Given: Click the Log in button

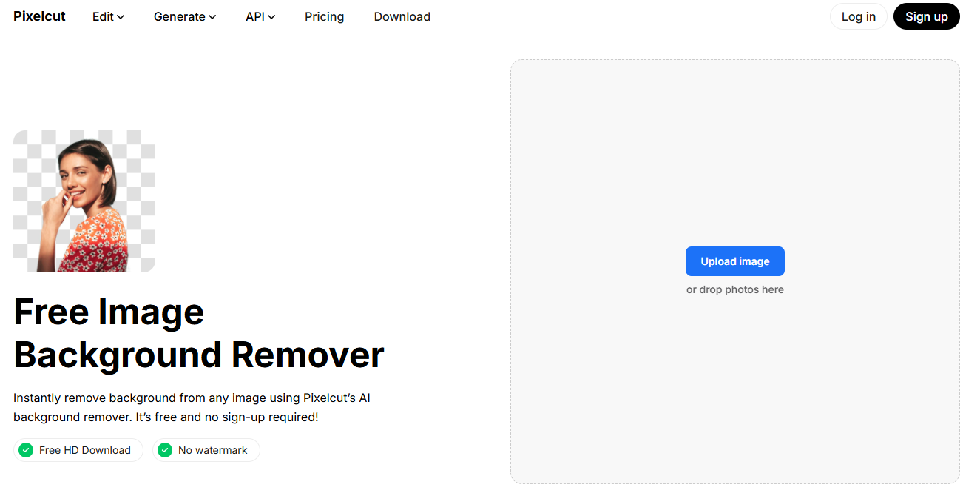Looking at the screenshot, I should click(858, 16).
